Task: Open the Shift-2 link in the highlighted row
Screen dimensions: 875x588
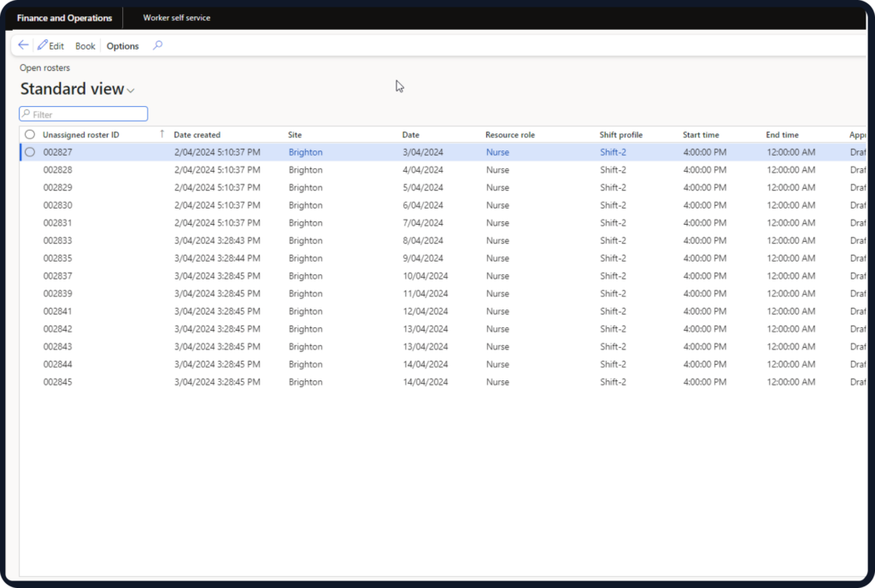Action: [x=613, y=152]
